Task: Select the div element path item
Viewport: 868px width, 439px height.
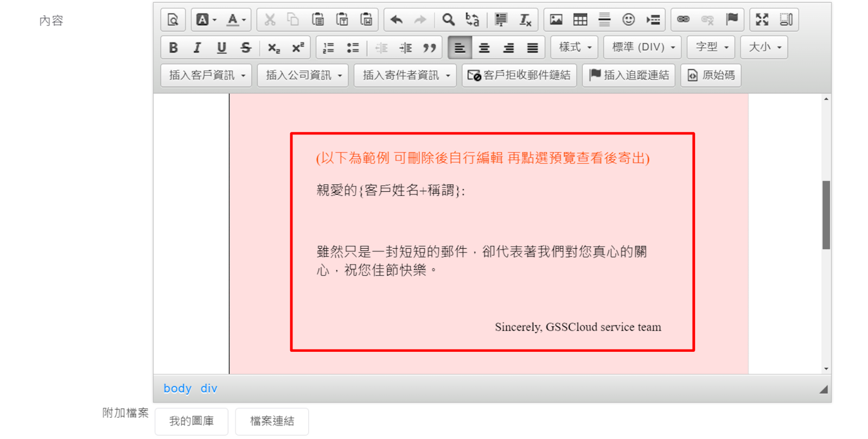Action: click(x=209, y=389)
